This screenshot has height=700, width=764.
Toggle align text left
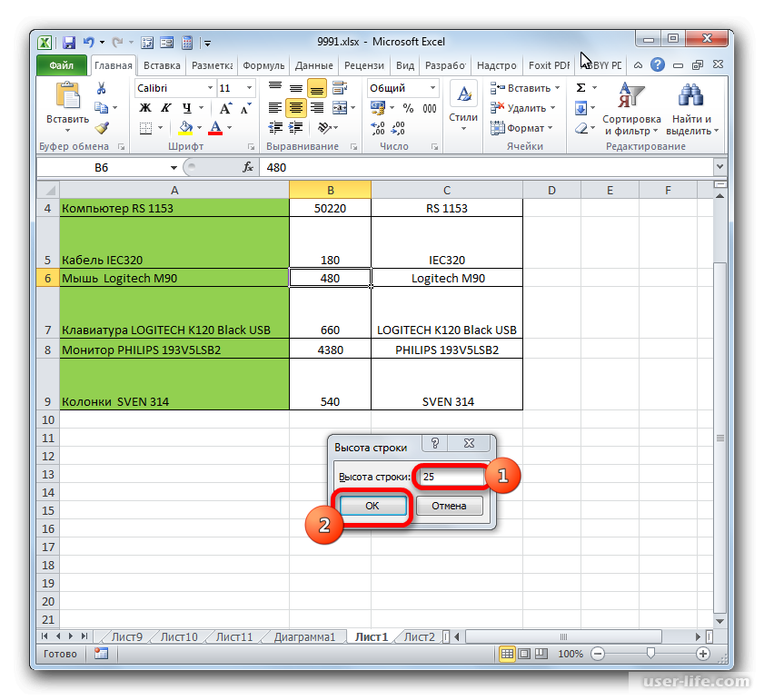point(275,108)
